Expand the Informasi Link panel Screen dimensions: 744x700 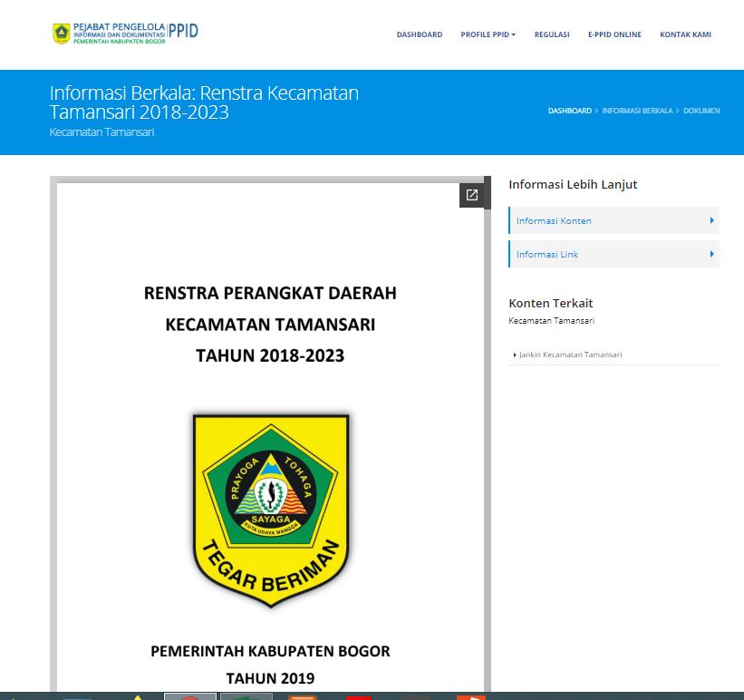[614, 254]
